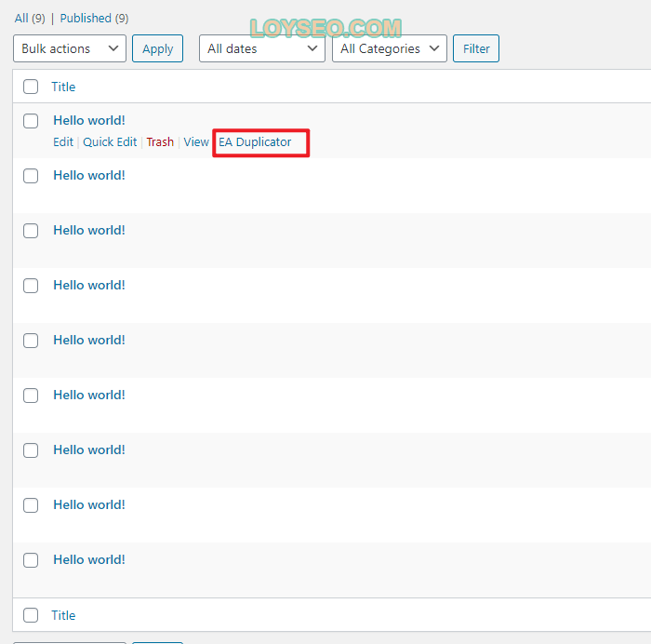Open Quick Edit for Hello world!
Image resolution: width=651 pixels, height=644 pixels.
coord(110,142)
